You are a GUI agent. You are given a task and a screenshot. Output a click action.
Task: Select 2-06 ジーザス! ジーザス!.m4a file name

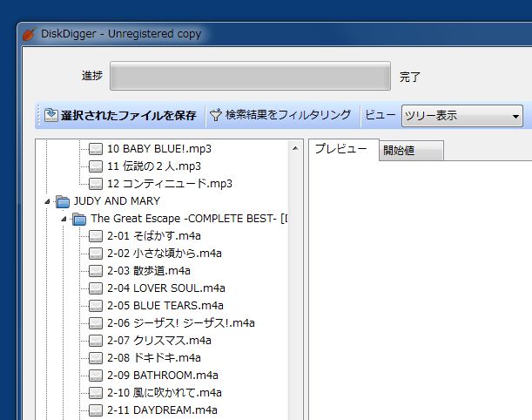181,323
